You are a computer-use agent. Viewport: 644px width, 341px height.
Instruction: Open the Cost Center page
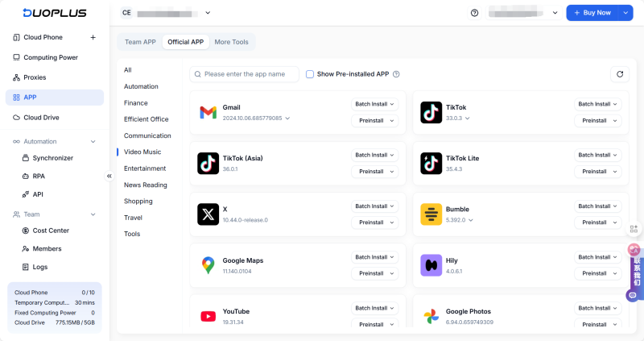click(x=51, y=231)
